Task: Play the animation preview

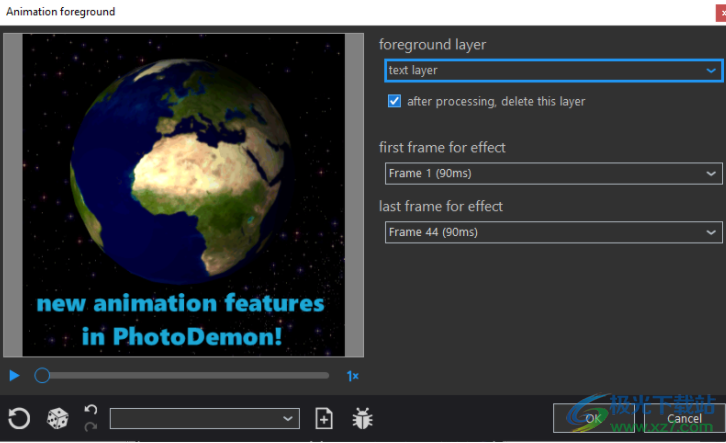Action: pyautogui.click(x=14, y=375)
